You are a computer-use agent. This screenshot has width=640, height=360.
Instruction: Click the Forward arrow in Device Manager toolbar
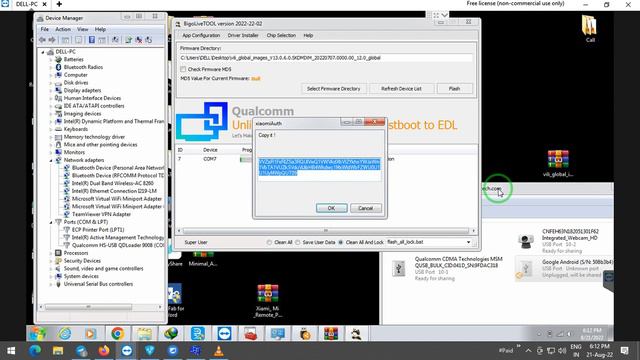(x=52, y=40)
